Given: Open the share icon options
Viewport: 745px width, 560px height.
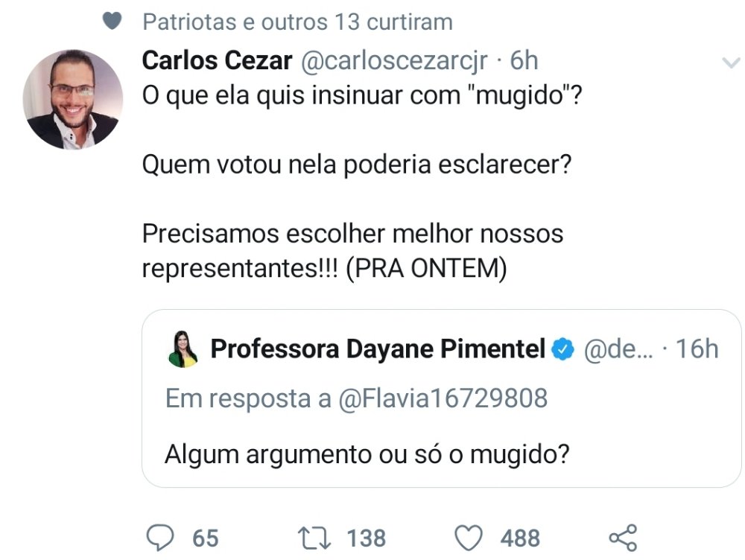Looking at the screenshot, I should 623,537.
